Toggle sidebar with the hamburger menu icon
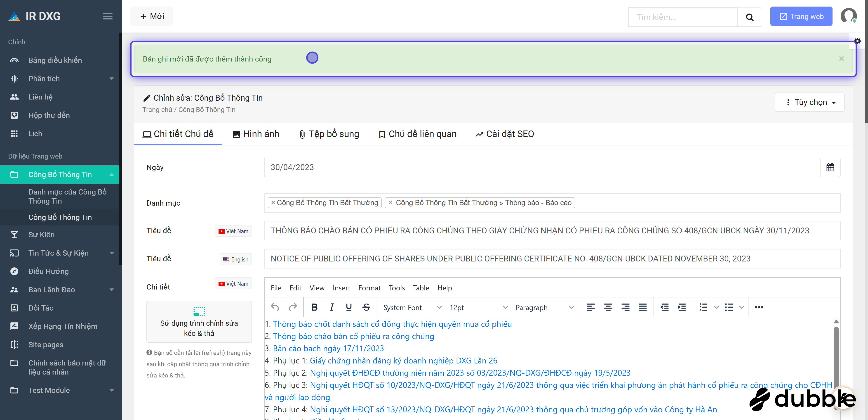Image resolution: width=868 pixels, height=420 pixels. pos(108,16)
